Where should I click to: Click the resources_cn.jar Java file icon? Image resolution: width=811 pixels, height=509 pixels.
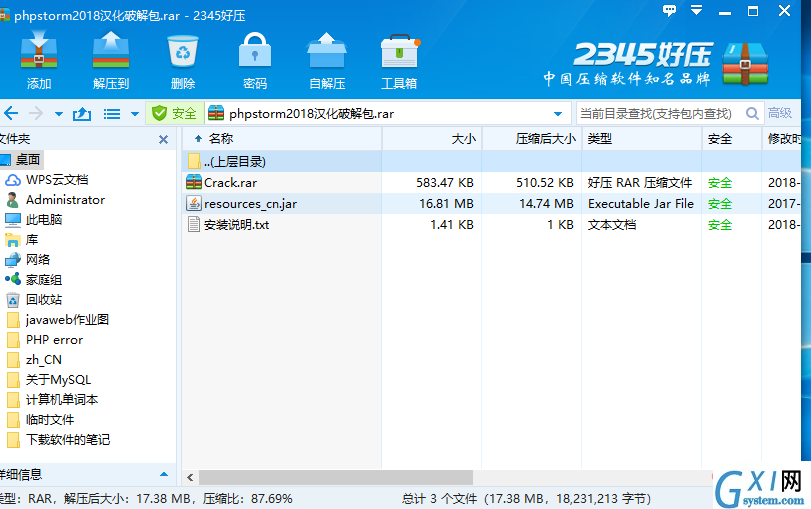pos(194,203)
